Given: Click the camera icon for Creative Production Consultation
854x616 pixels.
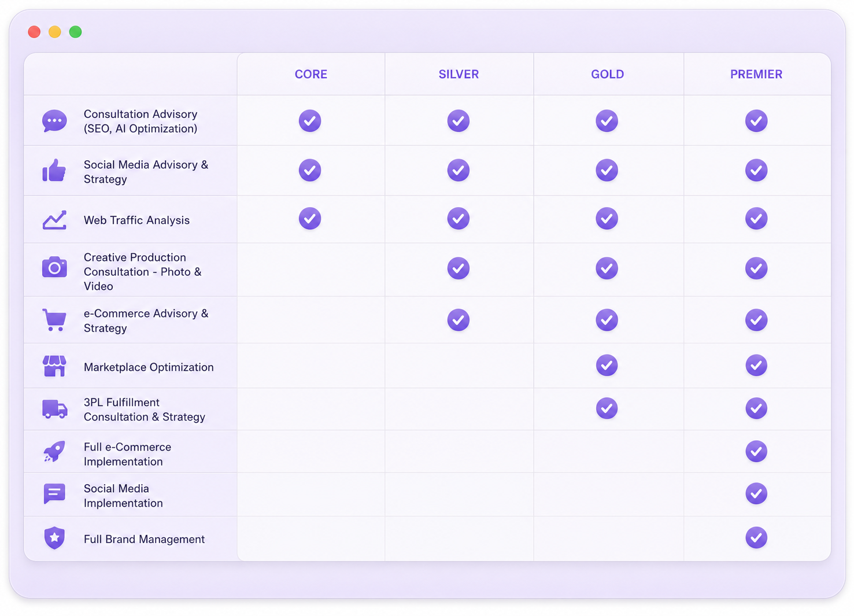Looking at the screenshot, I should (54, 267).
